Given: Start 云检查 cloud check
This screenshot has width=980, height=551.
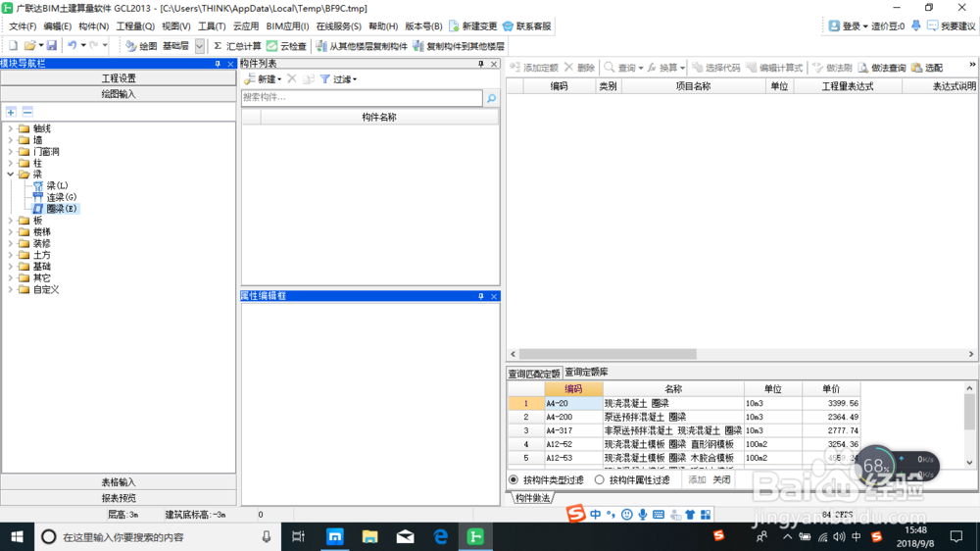Looking at the screenshot, I should pyautogui.click(x=287, y=46).
